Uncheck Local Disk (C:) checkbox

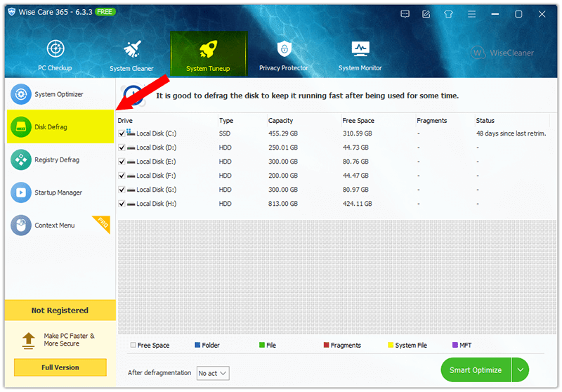pos(122,133)
